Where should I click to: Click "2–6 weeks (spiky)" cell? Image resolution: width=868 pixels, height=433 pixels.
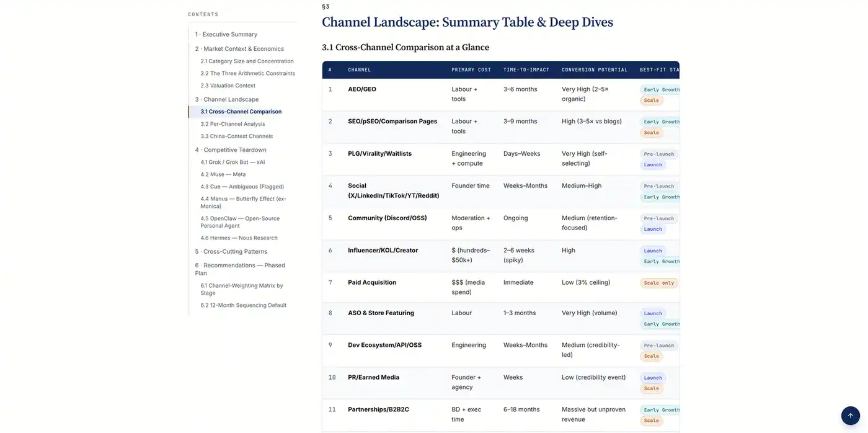click(518, 255)
